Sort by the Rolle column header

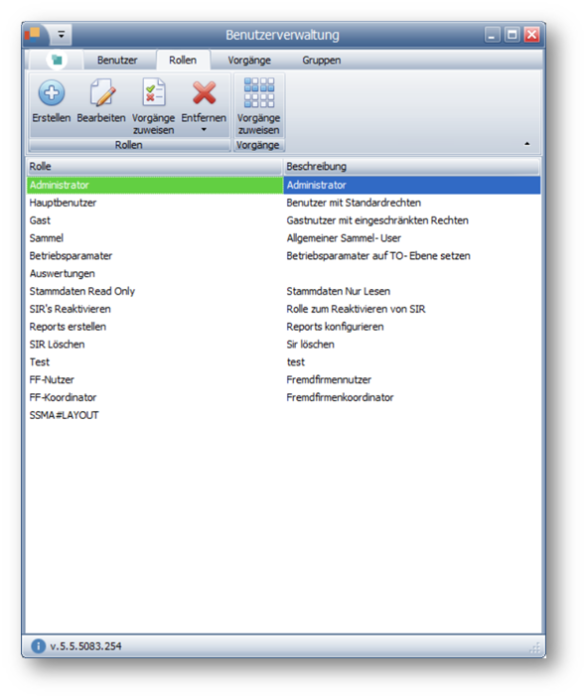click(155, 167)
